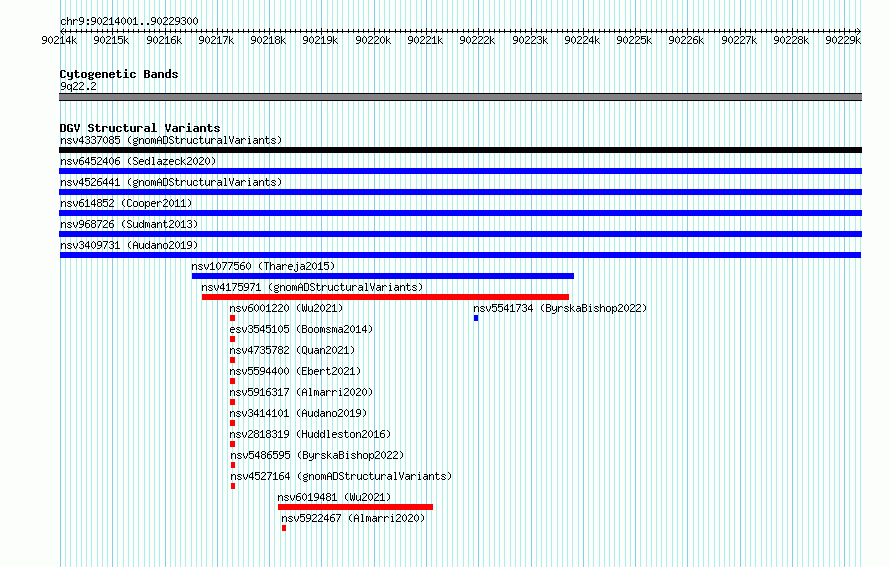Open nsv5486595 (ByrskaBishop2022) label
This screenshot has height=567, width=890.
coord(317,455)
